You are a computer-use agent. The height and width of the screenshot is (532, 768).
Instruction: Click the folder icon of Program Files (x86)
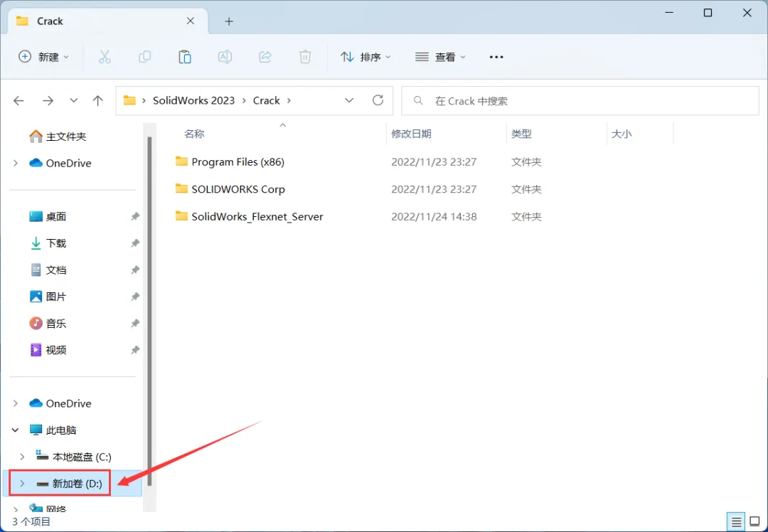pyautogui.click(x=182, y=161)
